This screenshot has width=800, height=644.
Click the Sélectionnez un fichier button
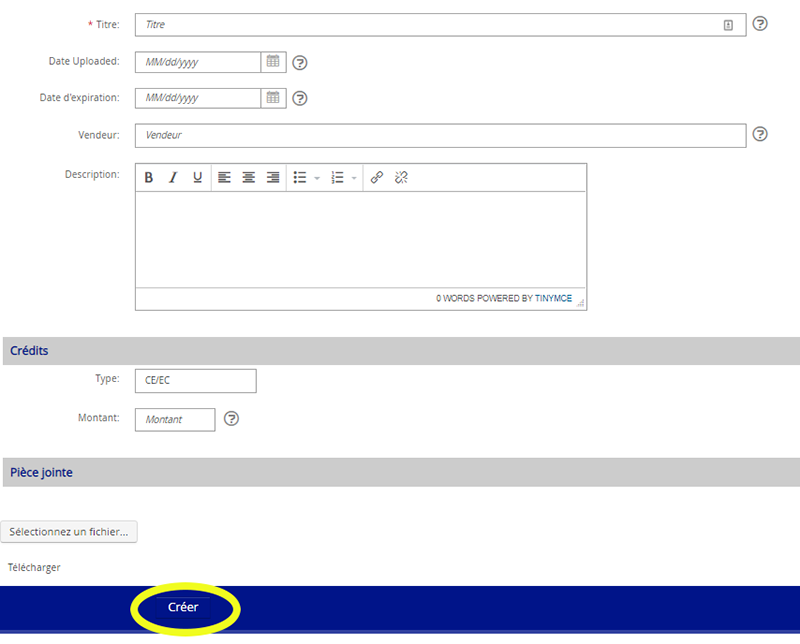(x=69, y=532)
